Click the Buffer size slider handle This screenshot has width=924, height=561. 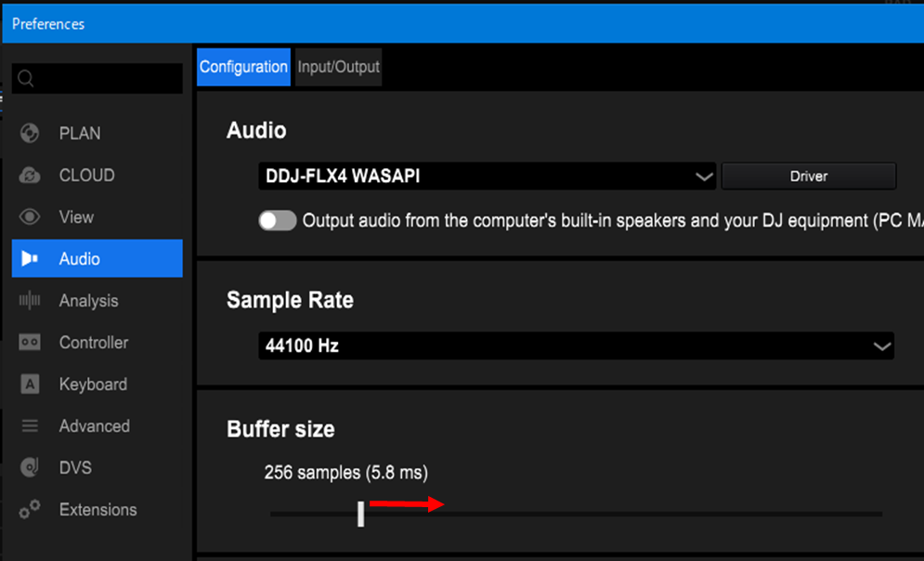click(360, 514)
